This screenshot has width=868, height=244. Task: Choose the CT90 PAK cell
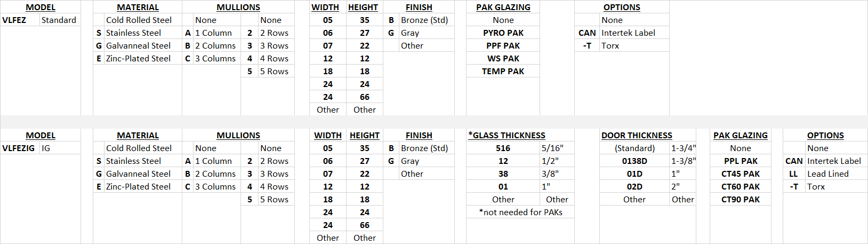[x=741, y=200]
